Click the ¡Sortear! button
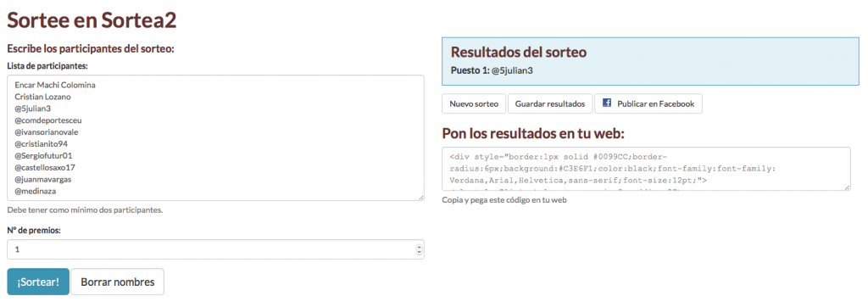 38,282
